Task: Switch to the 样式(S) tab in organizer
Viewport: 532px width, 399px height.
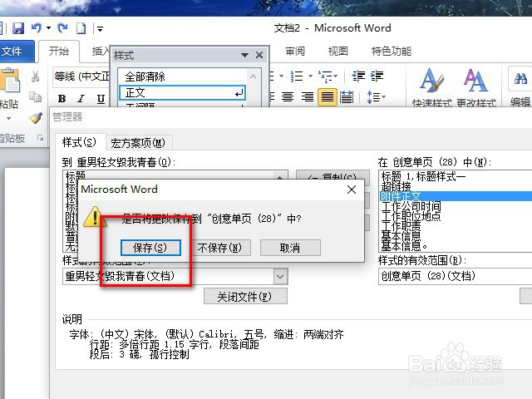Action: [x=80, y=142]
